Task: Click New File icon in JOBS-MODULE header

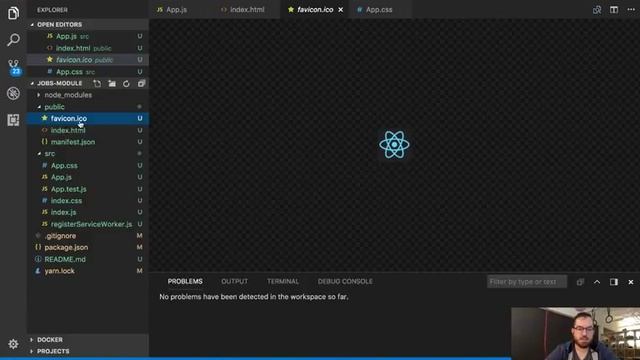Action: click(x=97, y=84)
